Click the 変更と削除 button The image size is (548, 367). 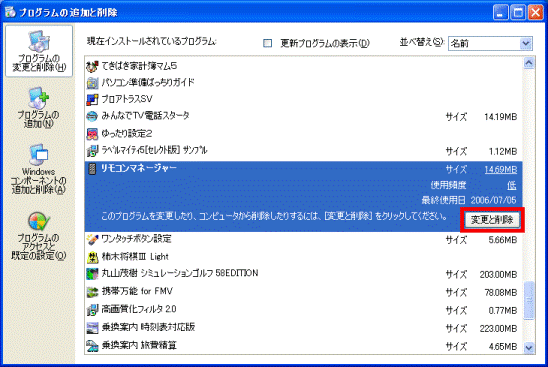(492, 220)
